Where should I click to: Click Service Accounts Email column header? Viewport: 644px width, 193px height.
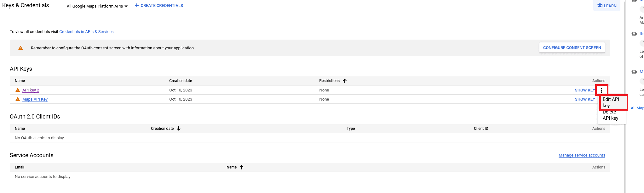(x=20, y=167)
